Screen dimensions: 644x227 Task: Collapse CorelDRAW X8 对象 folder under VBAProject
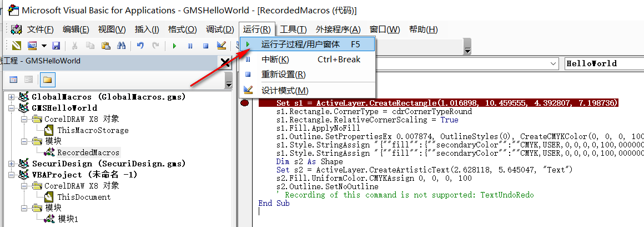pyautogui.click(x=24, y=186)
